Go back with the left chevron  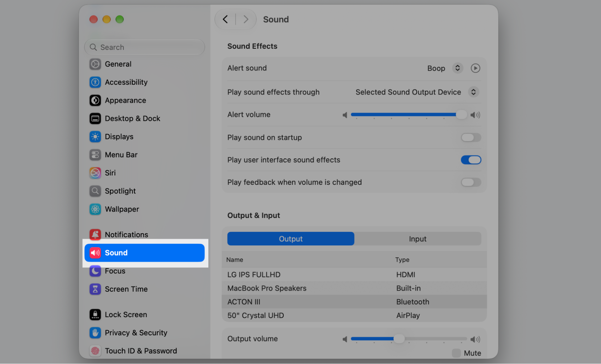[x=225, y=19]
